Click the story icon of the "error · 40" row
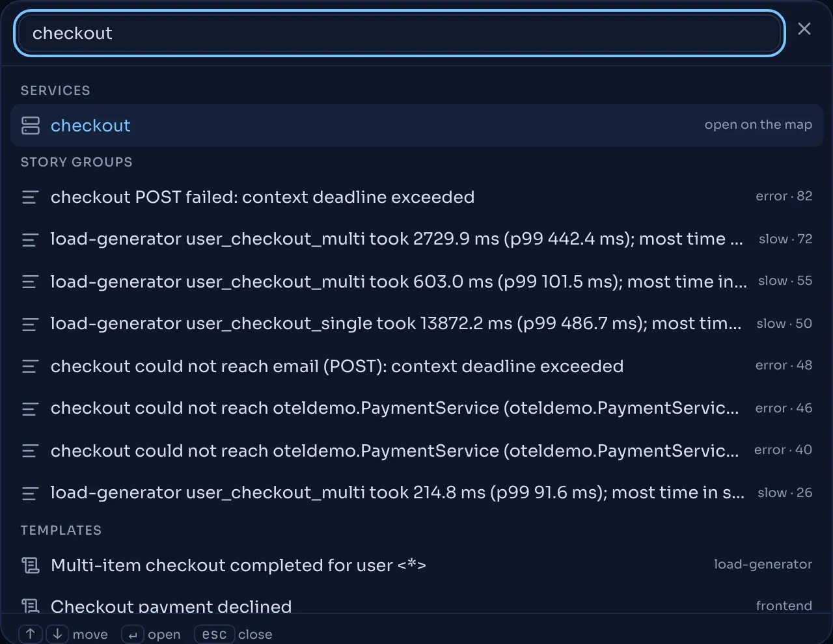 point(31,451)
